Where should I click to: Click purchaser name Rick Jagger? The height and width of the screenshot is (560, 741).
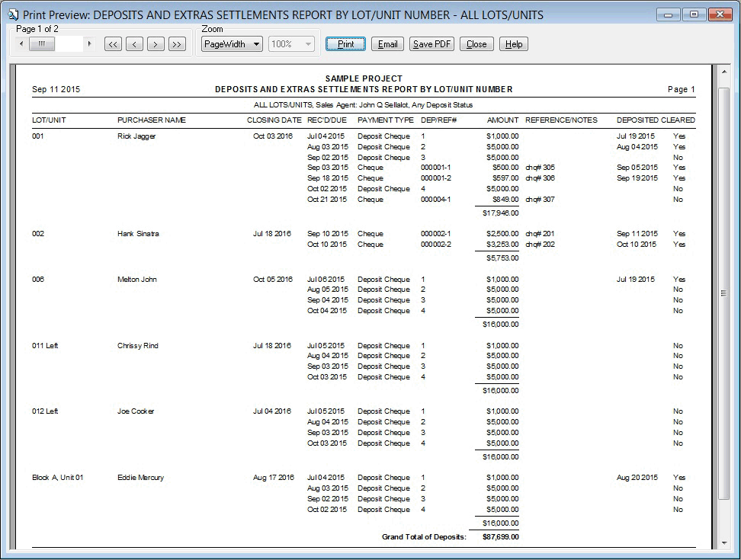coord(136,136)
